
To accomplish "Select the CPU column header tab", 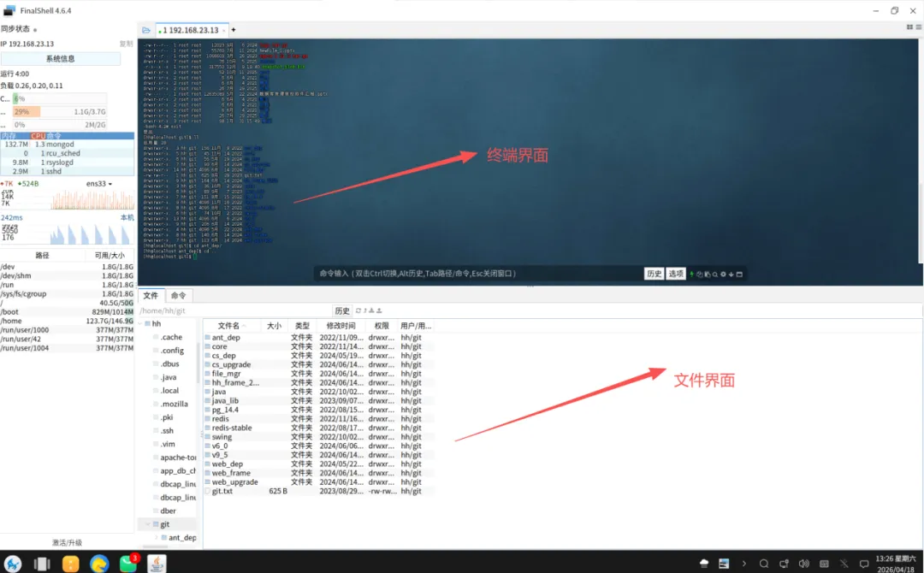I will (38, 136).
